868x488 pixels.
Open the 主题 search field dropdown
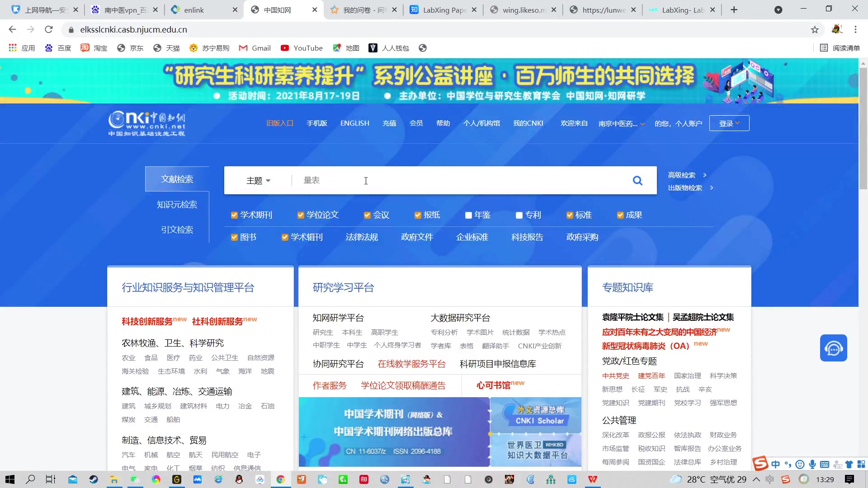tap(258, 181)
